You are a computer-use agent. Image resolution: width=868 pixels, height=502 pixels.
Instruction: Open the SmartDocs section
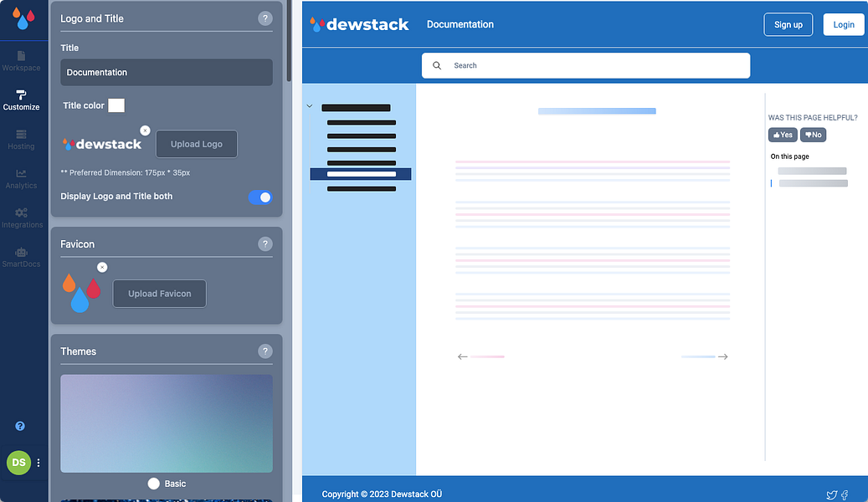click(21, 258)
